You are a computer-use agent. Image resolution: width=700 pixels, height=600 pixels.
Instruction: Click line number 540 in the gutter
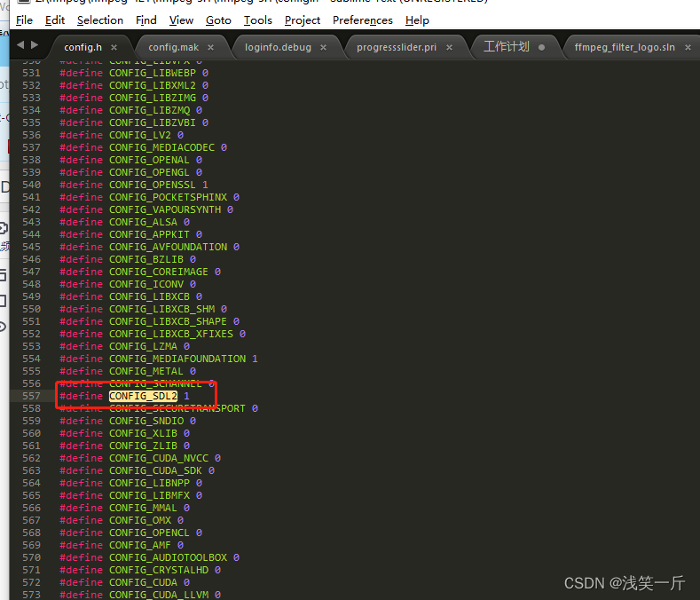click(31, 185)
